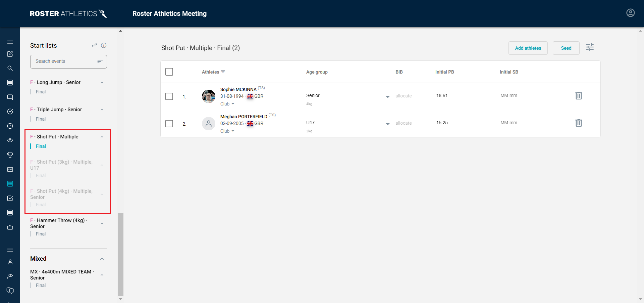Click the xyz icon in the sidebar
Viewport: 644px width, 303px height.
(10, 170)
